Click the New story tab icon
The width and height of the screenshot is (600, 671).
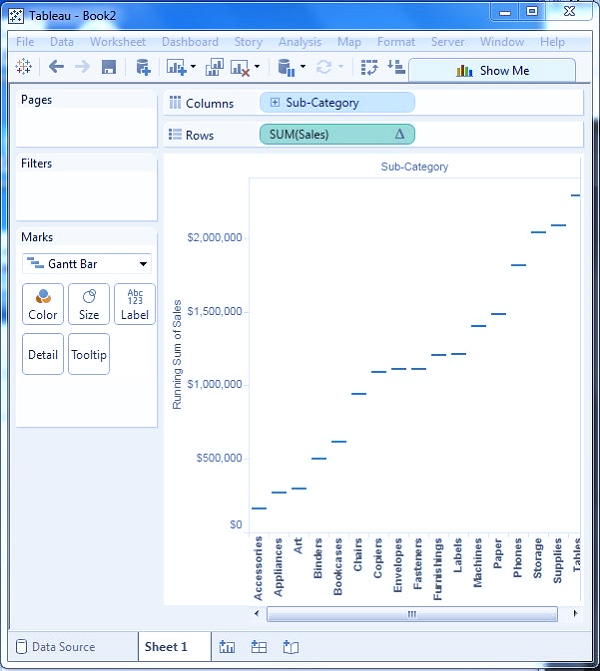(x=291, y=647)
